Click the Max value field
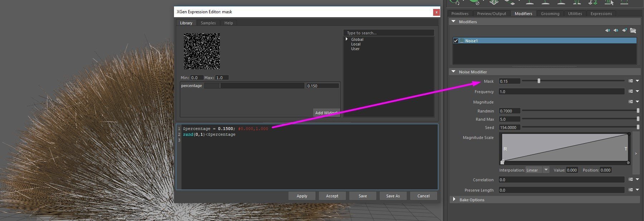The image size is (644, 221). pyautogui.click(x=222, y=77)
